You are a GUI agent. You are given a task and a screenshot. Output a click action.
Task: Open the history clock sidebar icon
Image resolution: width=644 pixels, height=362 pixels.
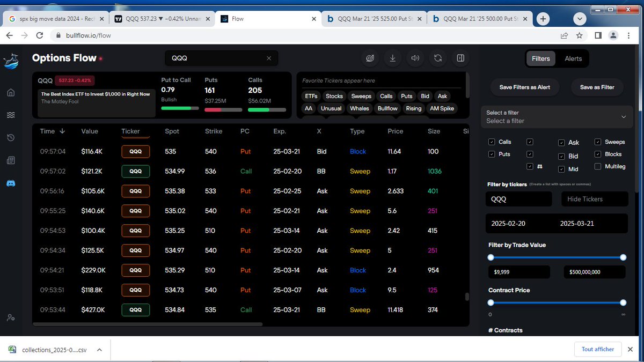pos(11,138)
